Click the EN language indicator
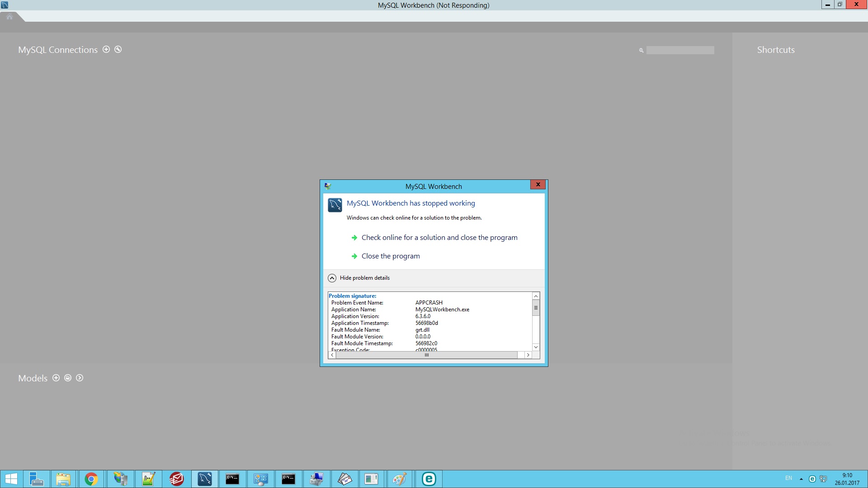 point(788,478)
